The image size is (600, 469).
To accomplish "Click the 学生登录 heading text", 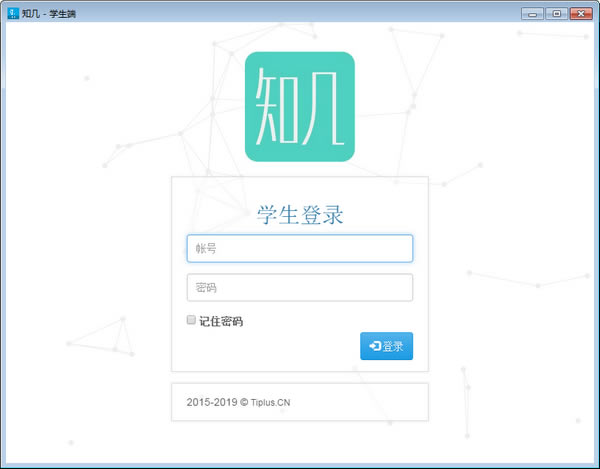I will point(300,215).
